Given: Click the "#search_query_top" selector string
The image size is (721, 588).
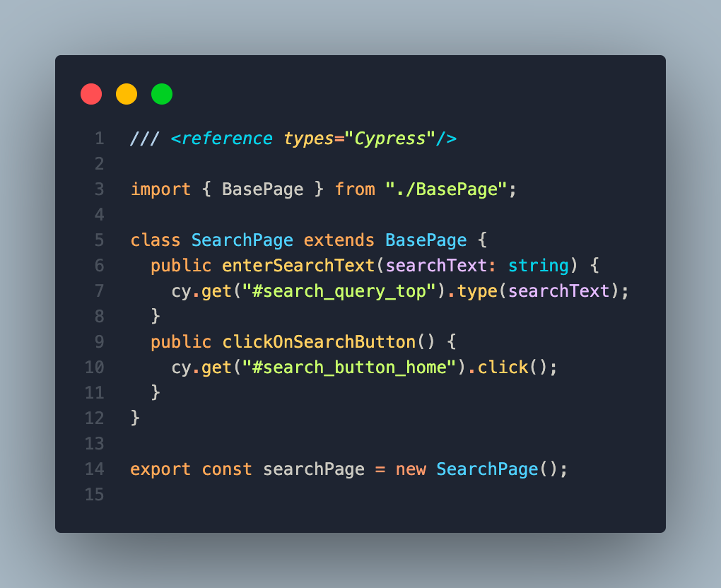Looking at the screenshot, I should tap(339, 291).
